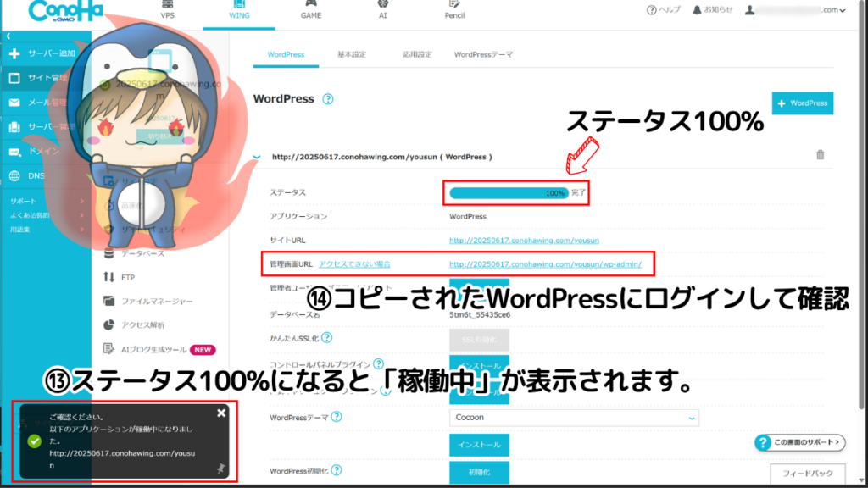Close the 稼働中 notification toast
The height and width of the screenshot is (488, 868).
[221, 413]
